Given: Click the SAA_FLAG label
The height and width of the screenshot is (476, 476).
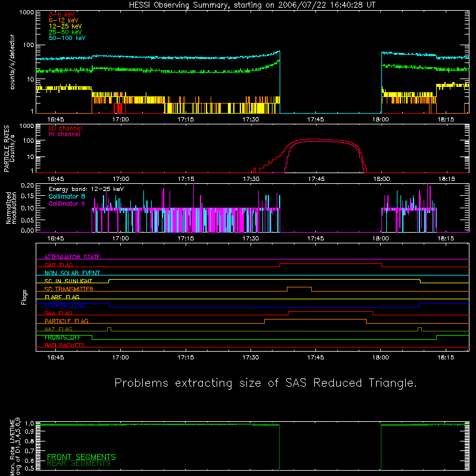Looking at the screenshot, I should click(58, 313).
